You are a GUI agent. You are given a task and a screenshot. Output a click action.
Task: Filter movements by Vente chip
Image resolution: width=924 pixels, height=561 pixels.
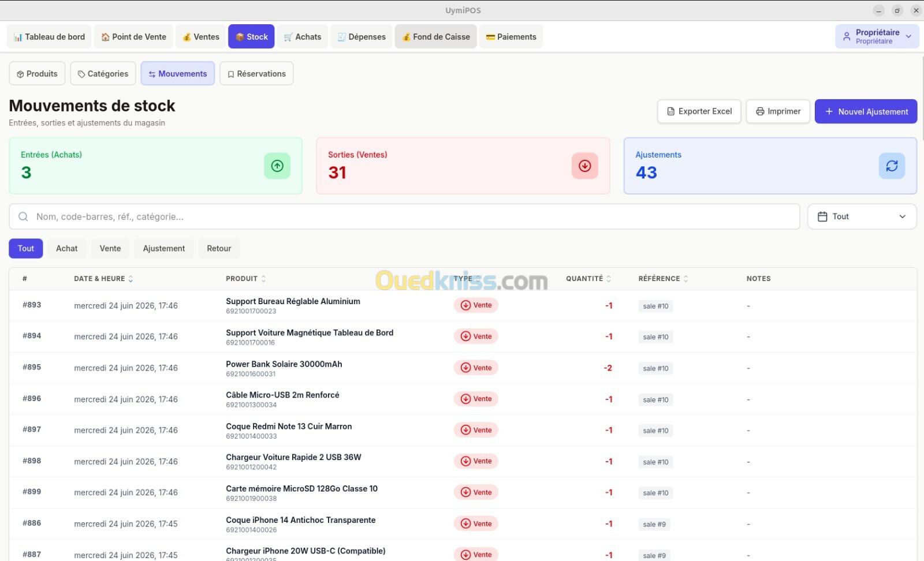[110, 248]
